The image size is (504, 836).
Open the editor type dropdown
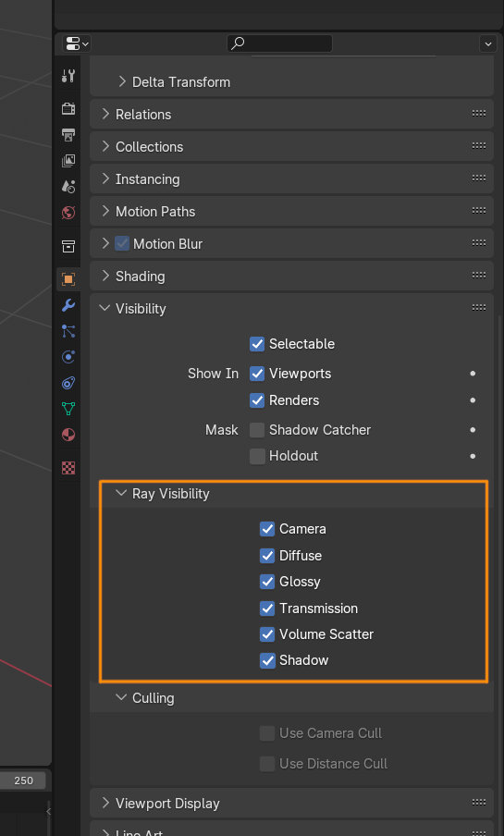click(x=77, y=43)
